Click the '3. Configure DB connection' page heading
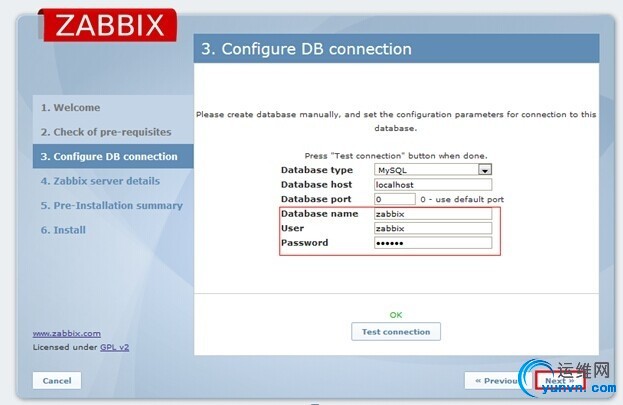623x405 pixels. point(306,49)
